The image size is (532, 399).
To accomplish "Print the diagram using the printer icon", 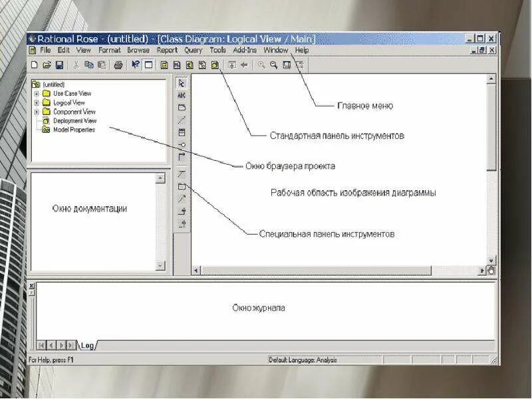I will click(118, 65).
